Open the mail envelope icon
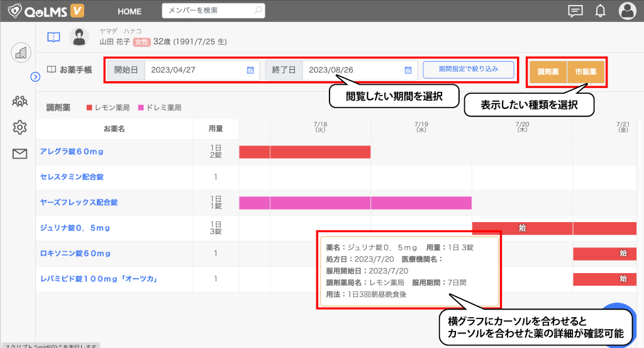Image resolution: width=644 pixels, height=348 pixels. tap(20, 154)
